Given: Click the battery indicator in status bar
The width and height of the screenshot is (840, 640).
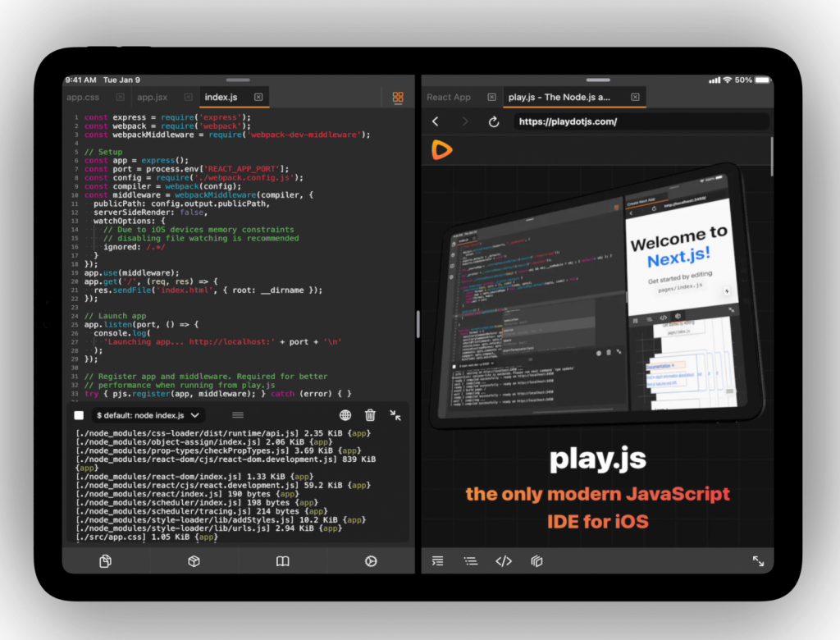Looking at the screenshot, I should click(762, 80).
